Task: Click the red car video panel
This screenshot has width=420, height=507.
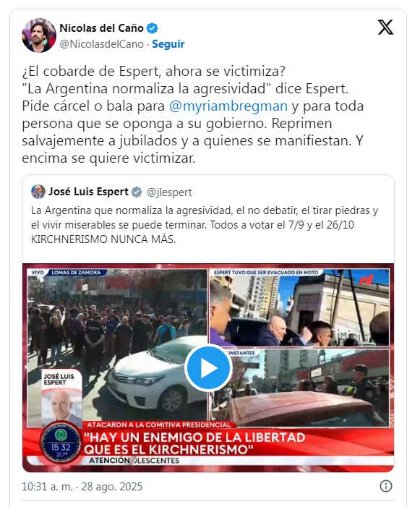Action: coord(299,388)
